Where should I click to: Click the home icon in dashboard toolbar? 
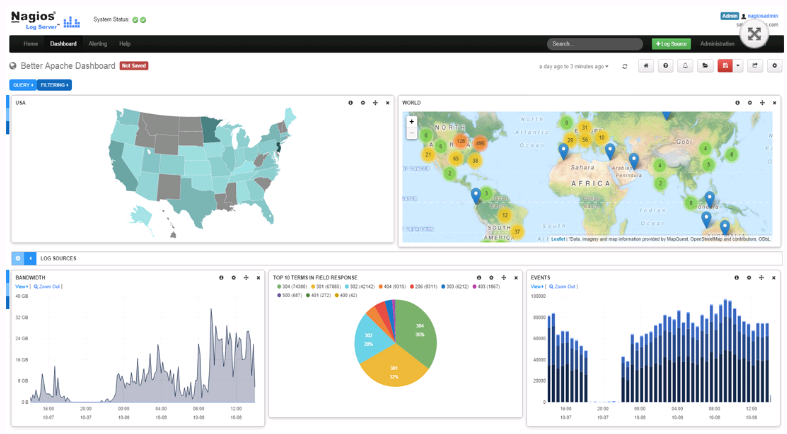click(x=646, y=66)
